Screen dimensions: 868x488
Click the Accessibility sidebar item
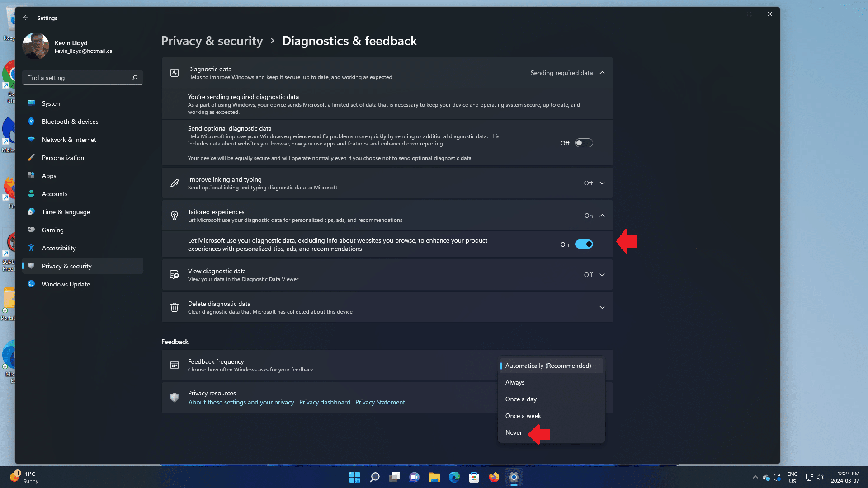coord(59,248)
